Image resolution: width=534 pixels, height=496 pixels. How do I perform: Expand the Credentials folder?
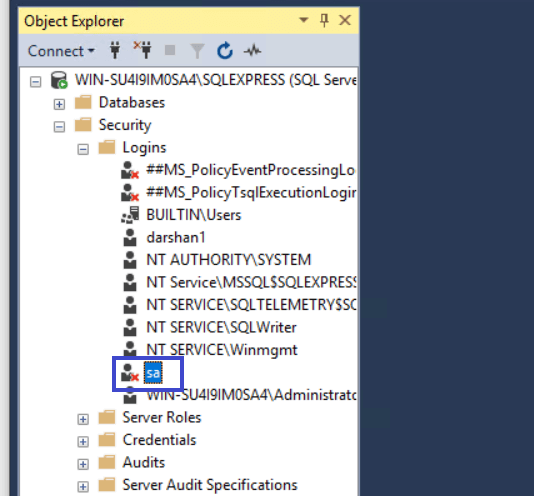[83, 441]
